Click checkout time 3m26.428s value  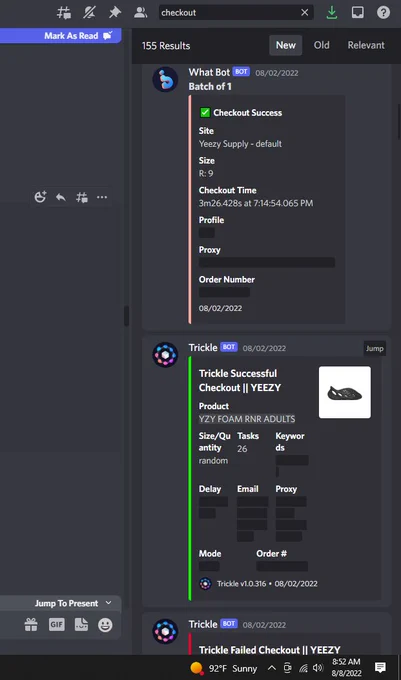[256, 203]
